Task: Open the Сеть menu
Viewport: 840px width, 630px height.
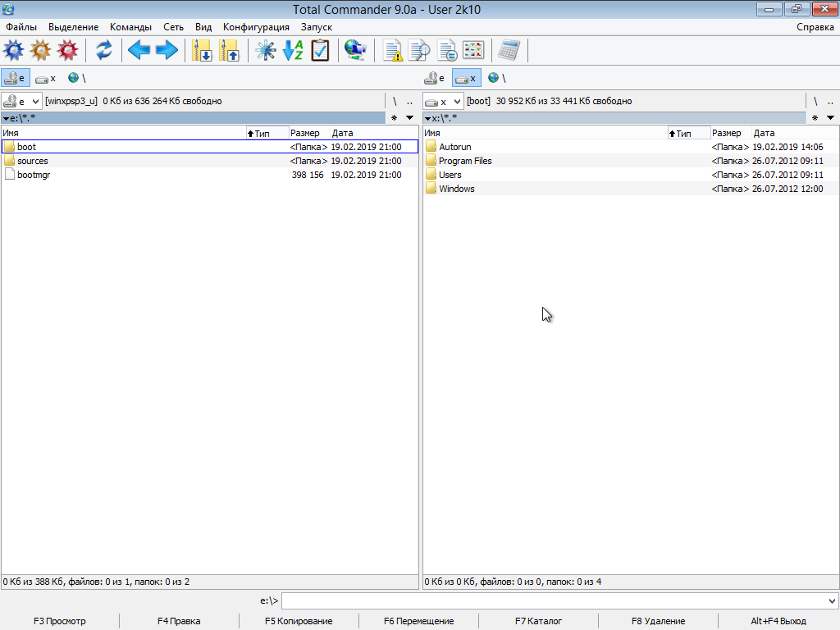Action: (174, 27)
